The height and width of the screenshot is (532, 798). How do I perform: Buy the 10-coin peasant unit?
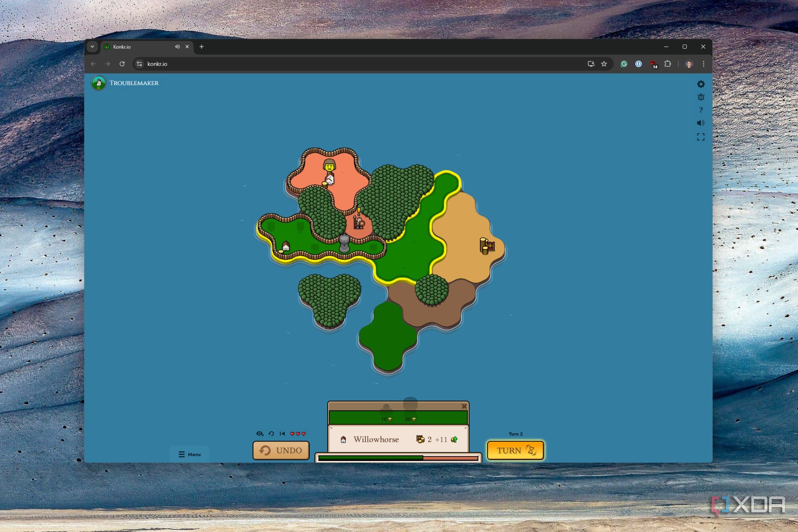tap(386, 413)
